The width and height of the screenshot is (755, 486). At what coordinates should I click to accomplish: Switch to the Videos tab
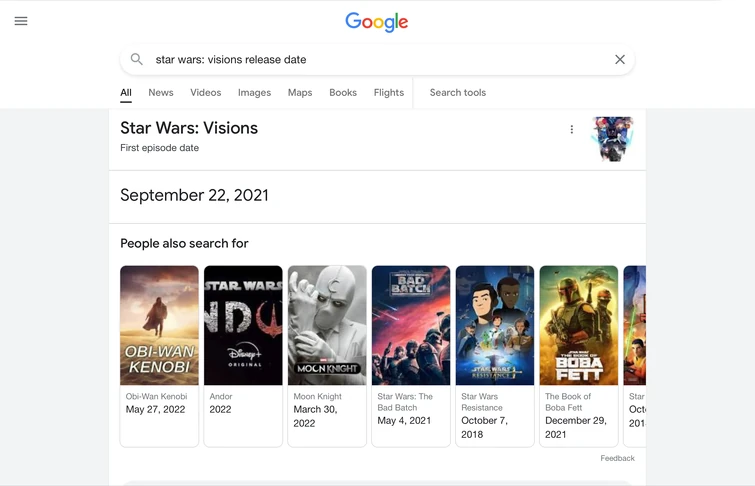click(x=206, y=92)
